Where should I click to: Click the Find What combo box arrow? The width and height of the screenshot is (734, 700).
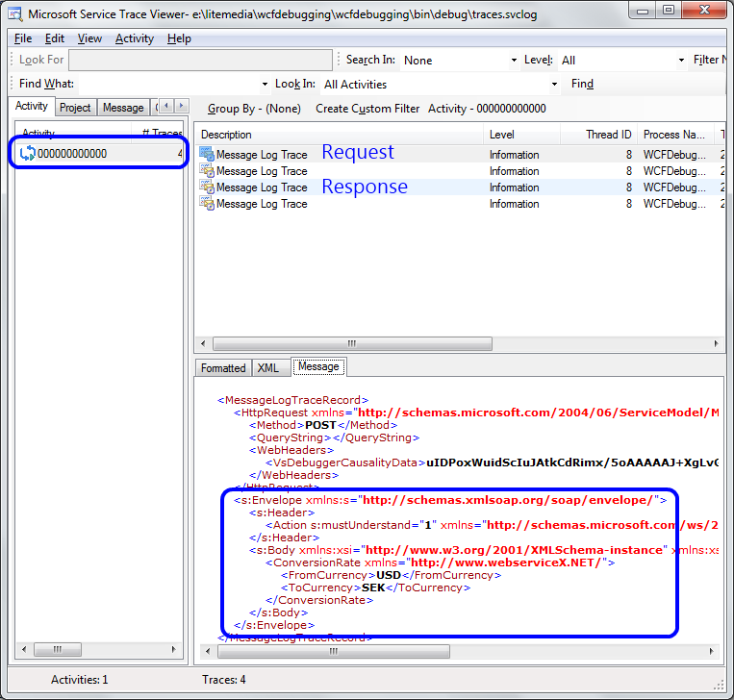pos(265,85)
